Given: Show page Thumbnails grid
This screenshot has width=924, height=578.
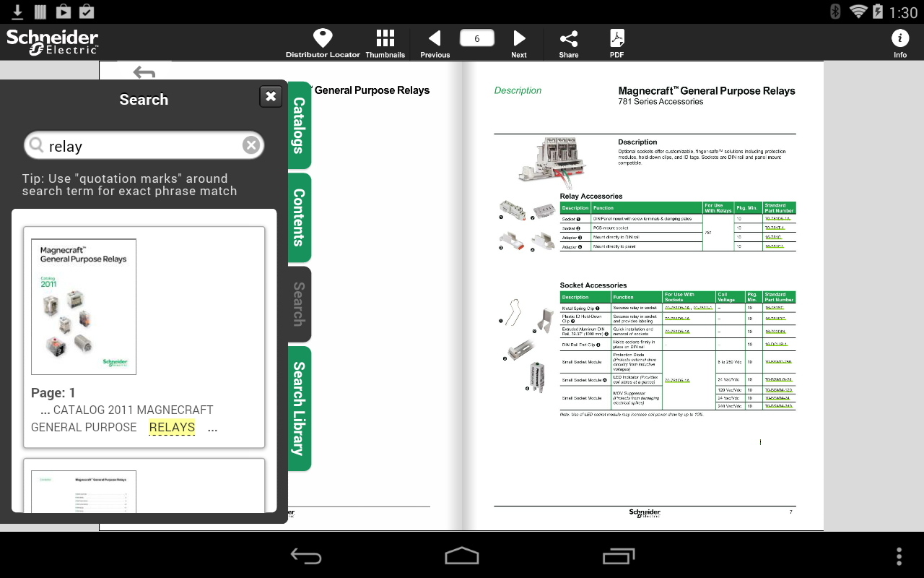Looking at the screenshot, I should click(385, 38).
